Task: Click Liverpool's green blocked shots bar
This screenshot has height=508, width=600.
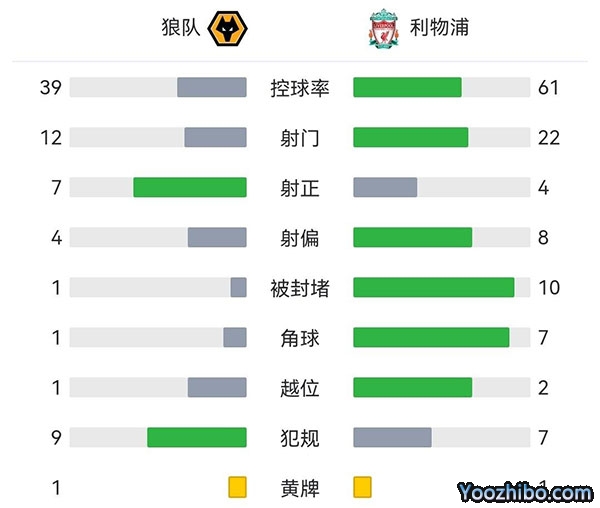Action: (434, 288)
